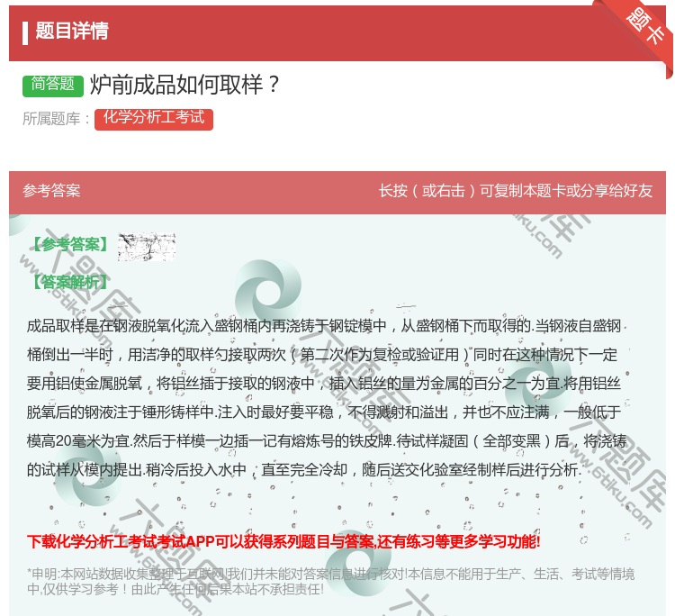Click the 长按（或右击）可复制本题卡 hint text
675x616 pixels.
point(516,191)
